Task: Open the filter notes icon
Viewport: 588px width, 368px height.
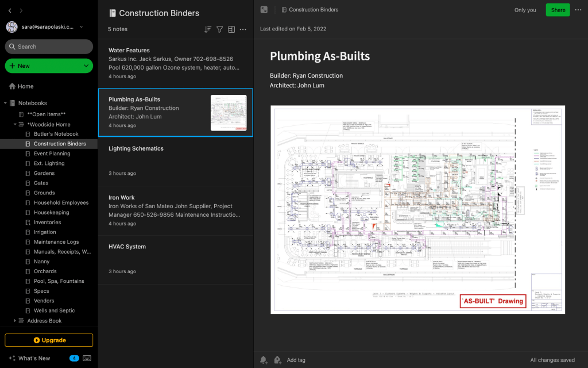Action: point(219,29)
